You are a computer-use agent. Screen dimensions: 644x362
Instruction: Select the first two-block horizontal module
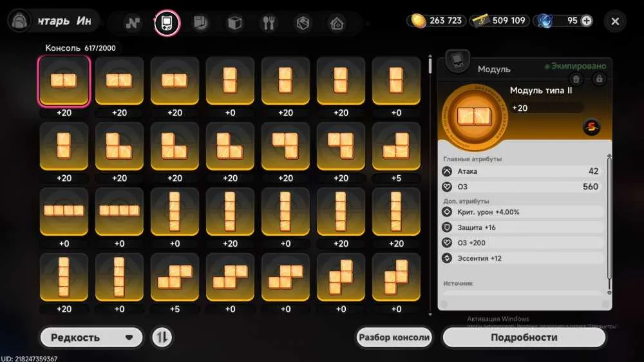(x=64, y=81)
